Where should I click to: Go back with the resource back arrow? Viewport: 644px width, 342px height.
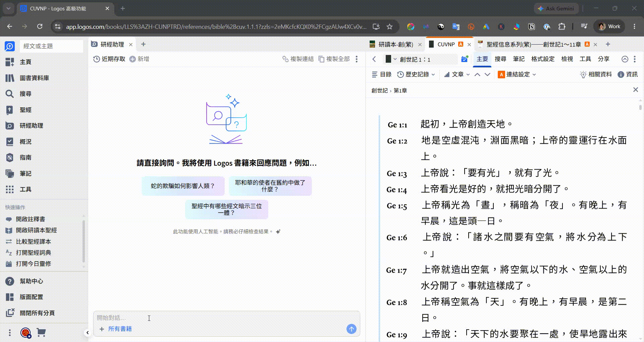[x=374, y=59]
